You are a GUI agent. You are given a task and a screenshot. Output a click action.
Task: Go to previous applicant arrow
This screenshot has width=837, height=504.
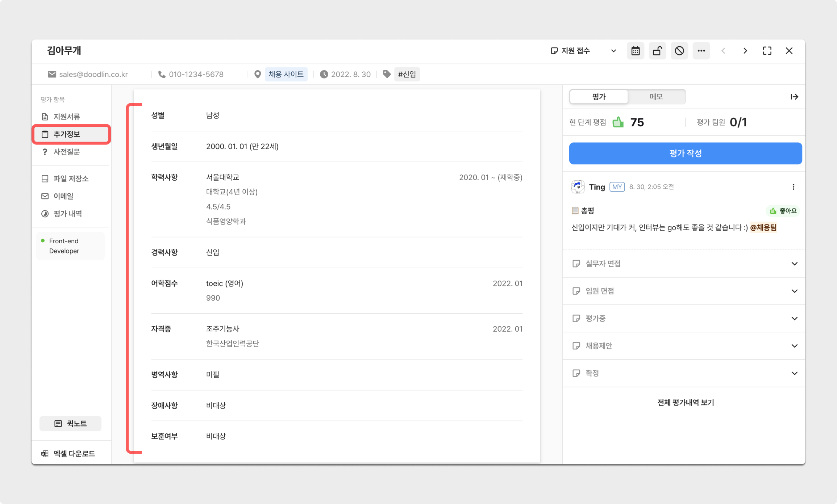point(723,51)
